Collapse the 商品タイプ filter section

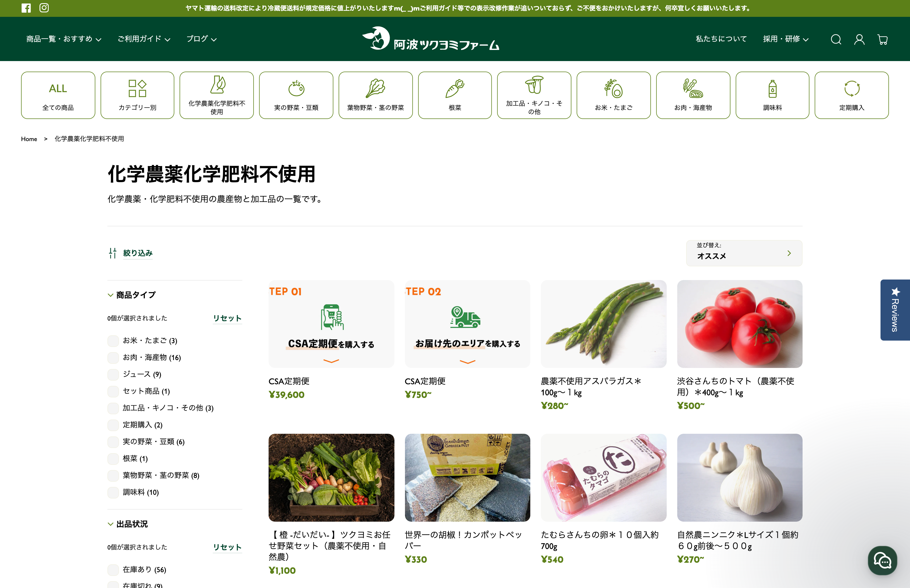click(x=132, y=295)
